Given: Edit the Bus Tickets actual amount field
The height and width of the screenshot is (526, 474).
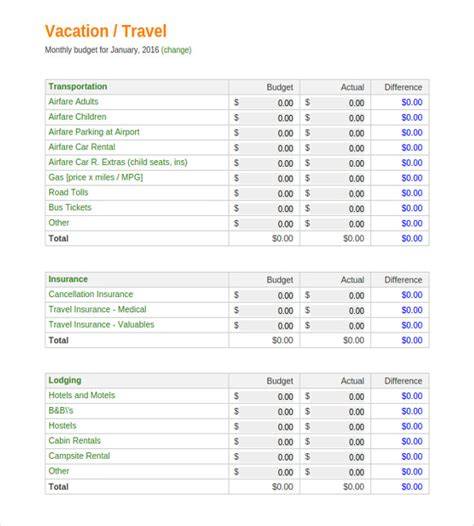Looking at the screenshot, I should pyautogui.click(x=338, y=208).
